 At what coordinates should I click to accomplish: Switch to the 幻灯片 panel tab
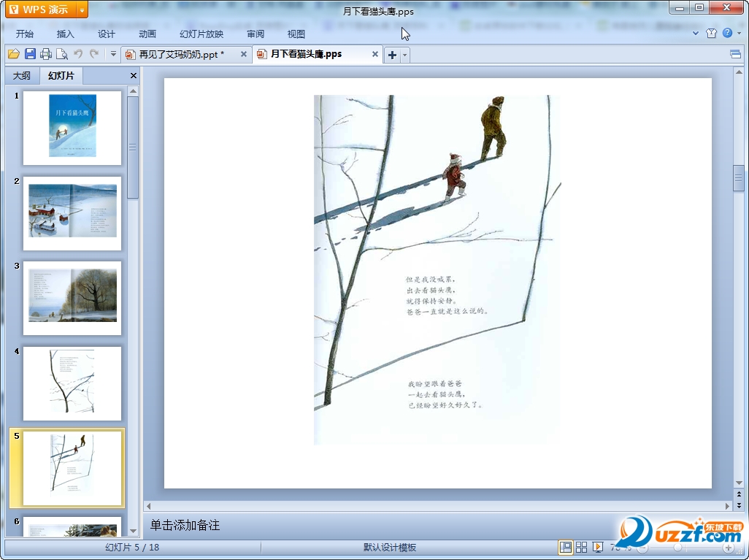tap(61, 75)
